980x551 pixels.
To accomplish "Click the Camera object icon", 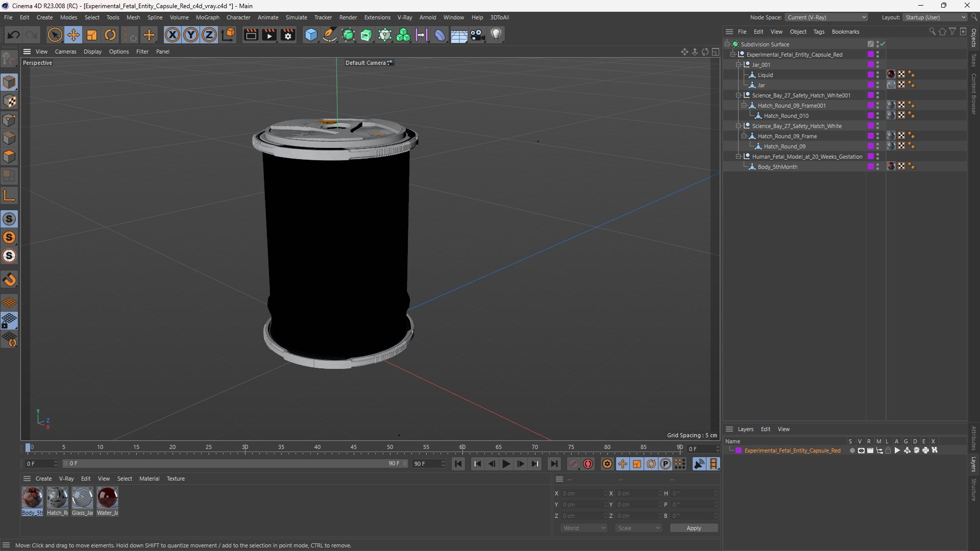I will (x=478, y=35).
